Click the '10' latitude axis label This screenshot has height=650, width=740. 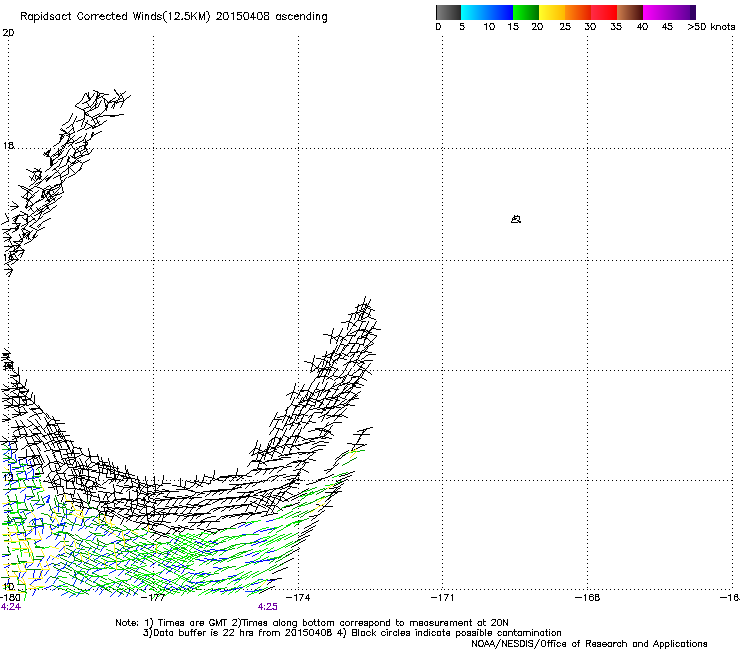pyautogui.click(x=8, y=586)
